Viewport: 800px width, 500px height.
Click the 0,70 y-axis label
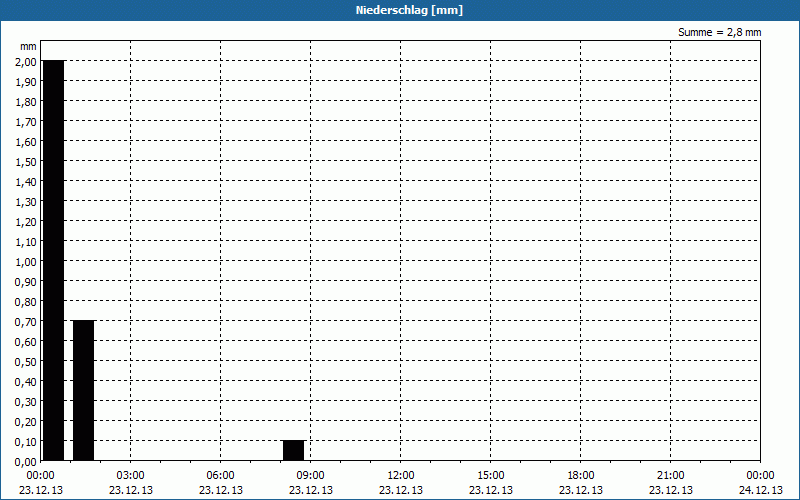[26, 322]
